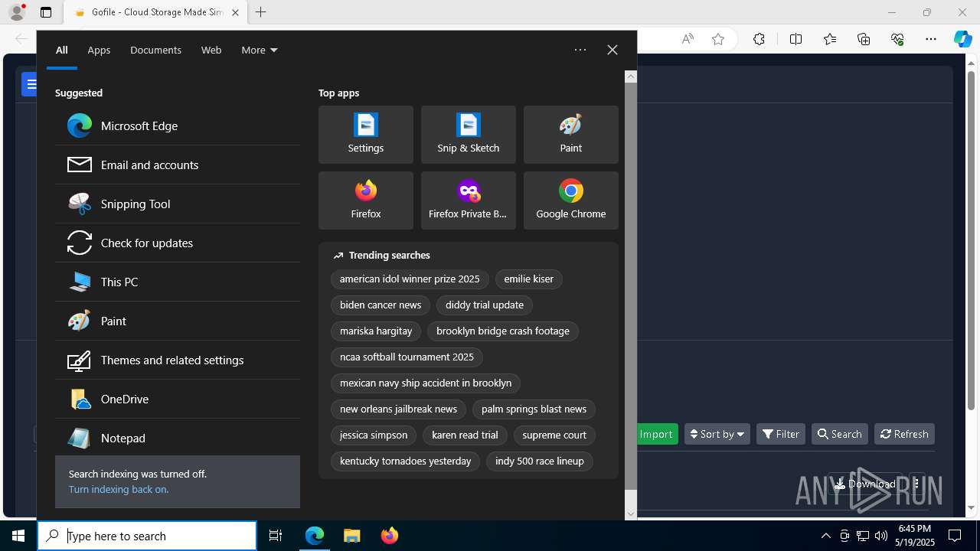
Task: Search trending topic emilie kiser
Action: [529, 279]
